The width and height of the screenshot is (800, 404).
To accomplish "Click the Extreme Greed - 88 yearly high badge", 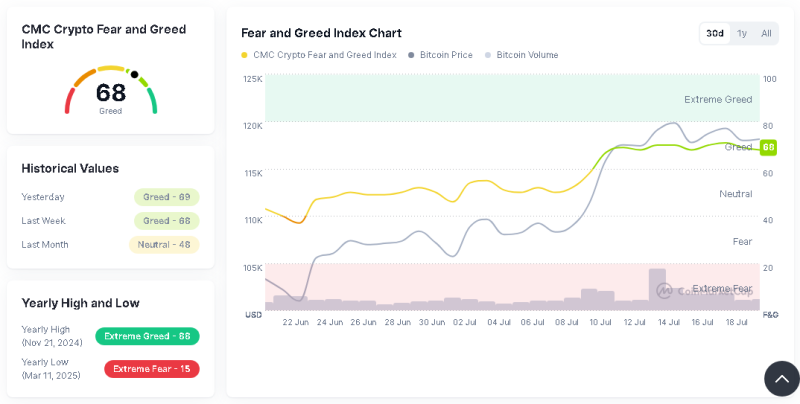I will (147, 336).
